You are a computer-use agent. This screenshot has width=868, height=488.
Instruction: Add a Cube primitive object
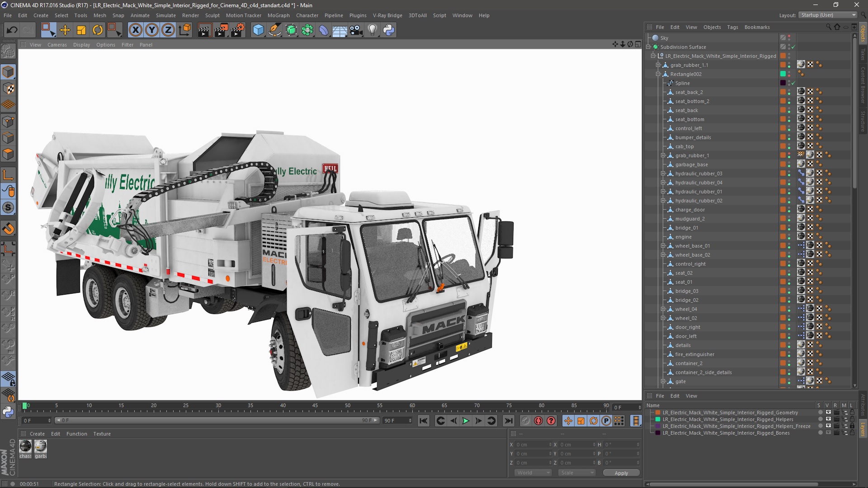[258, 30]
